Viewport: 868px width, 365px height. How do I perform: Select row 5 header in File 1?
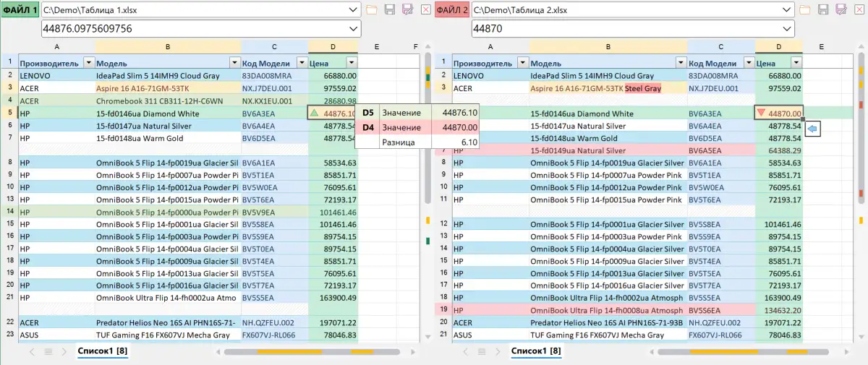tap(9, 113)
